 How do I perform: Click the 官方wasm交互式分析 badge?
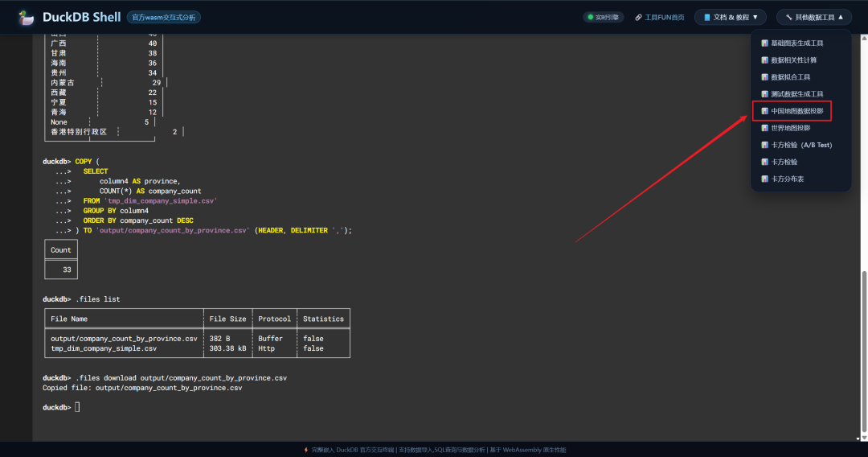[164, 17]
